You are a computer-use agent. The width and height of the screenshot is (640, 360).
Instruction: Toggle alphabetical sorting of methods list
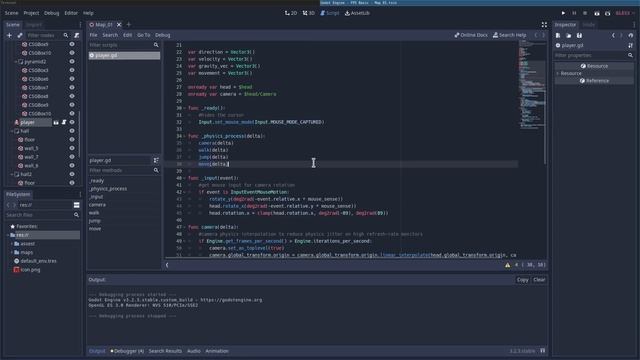pyautogui.click(x=156, y=160)
